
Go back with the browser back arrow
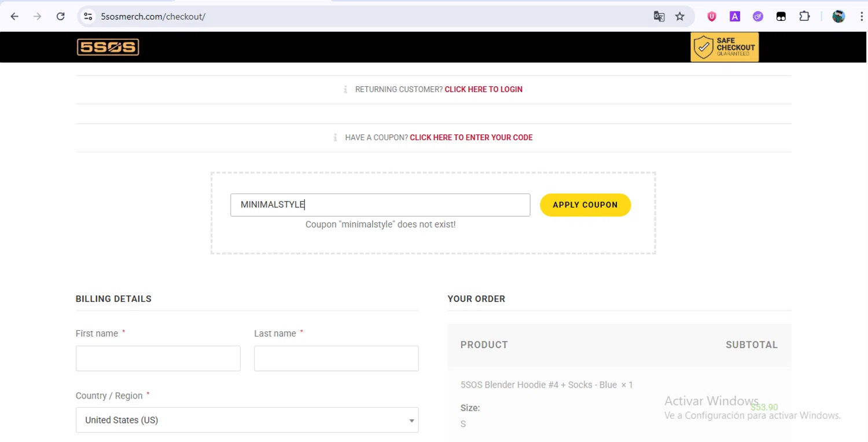point(14,16)
